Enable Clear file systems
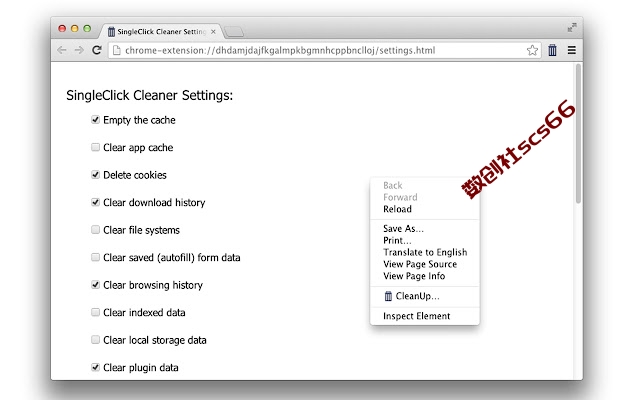The height and width of the screenshot is (400, 640). point(96,229)
